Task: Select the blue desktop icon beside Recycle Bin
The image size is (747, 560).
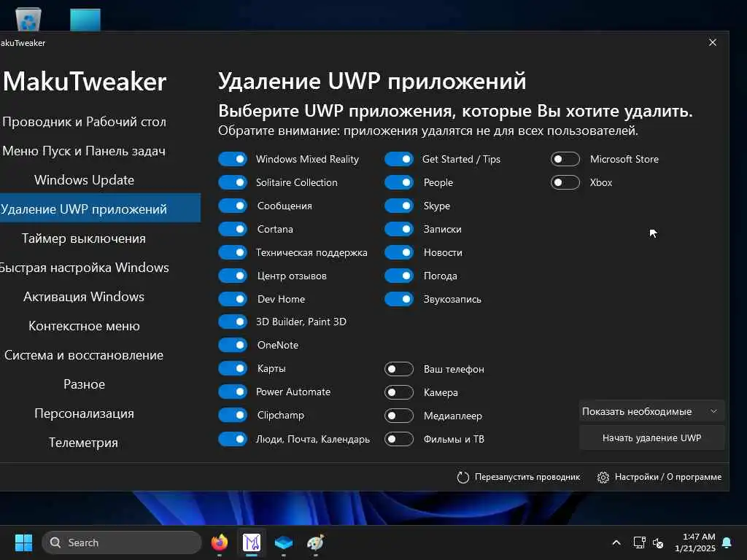Action: (85, 20)
